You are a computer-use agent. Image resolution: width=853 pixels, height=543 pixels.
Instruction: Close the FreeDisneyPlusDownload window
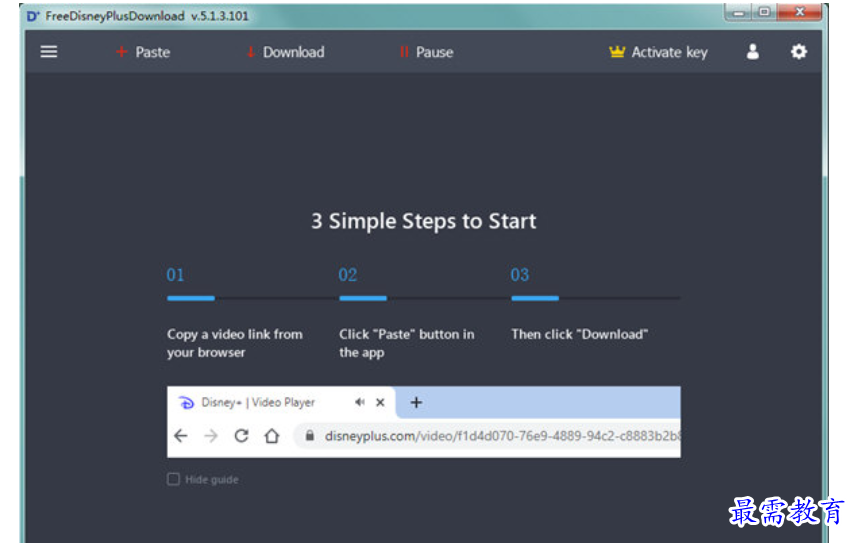[x=800, y=12]
